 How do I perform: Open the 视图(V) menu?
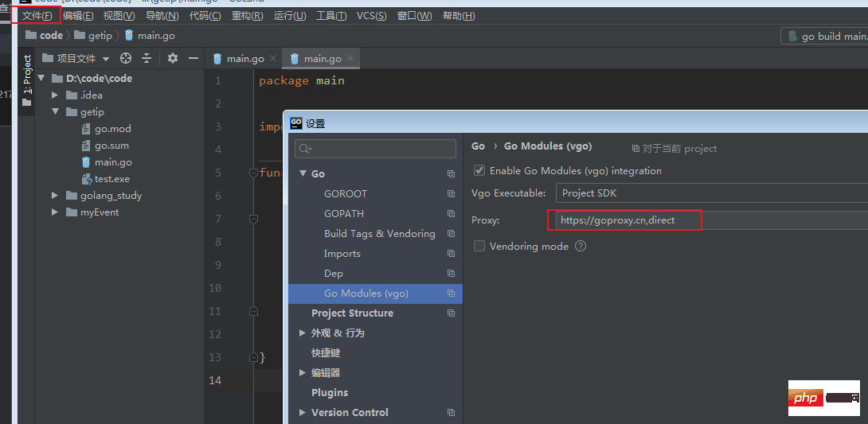(119, 15)
